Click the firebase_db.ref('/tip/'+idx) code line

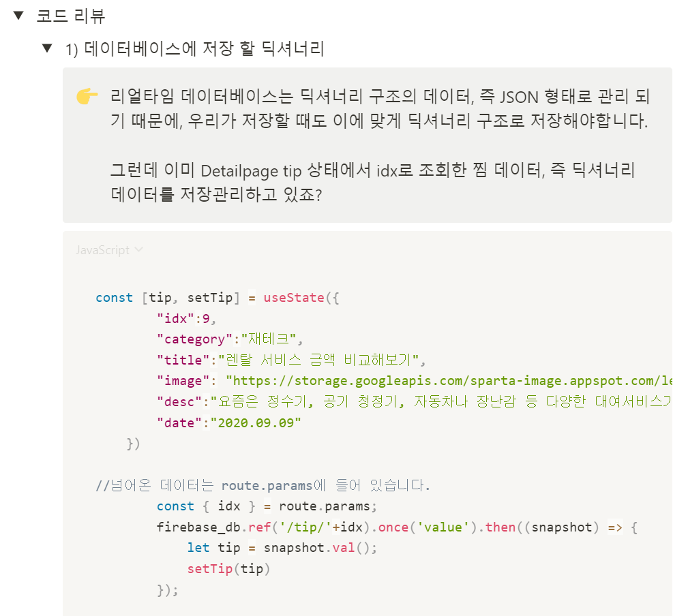pos(397,527)
